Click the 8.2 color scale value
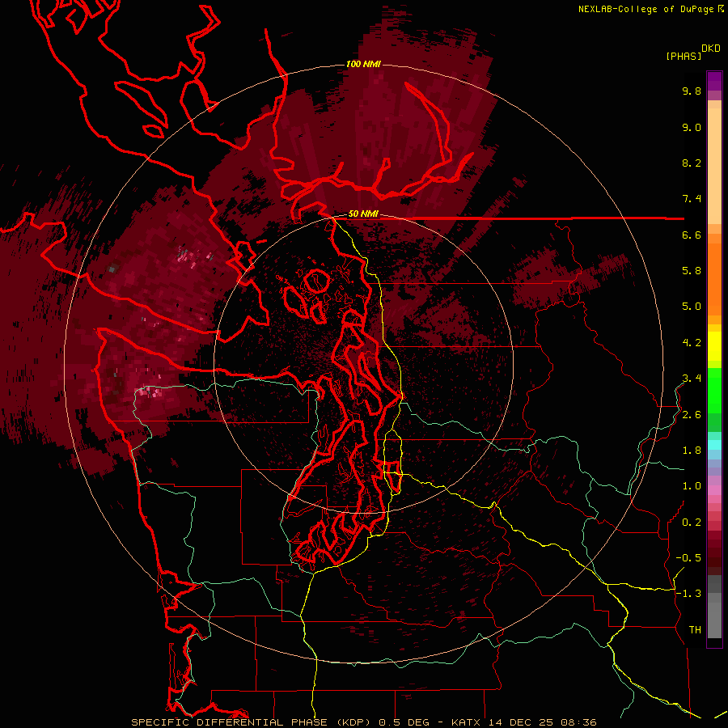 coord(692,163)
